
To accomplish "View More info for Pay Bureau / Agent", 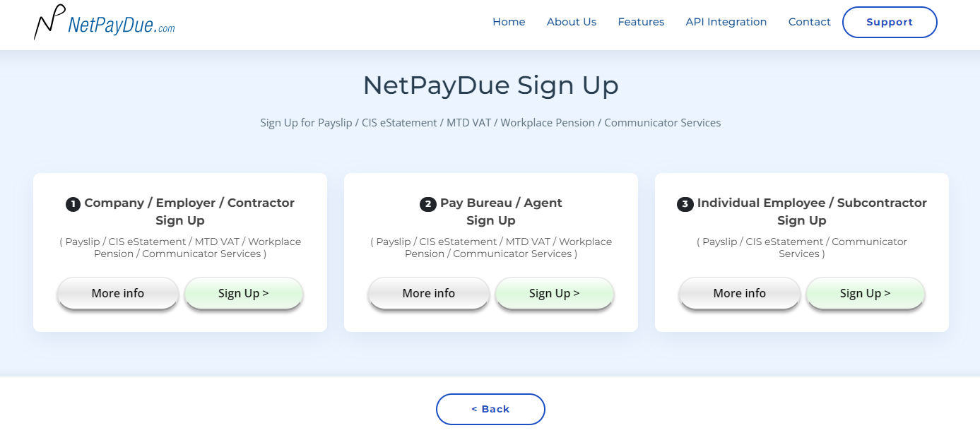I will click(x=429, y=293).
